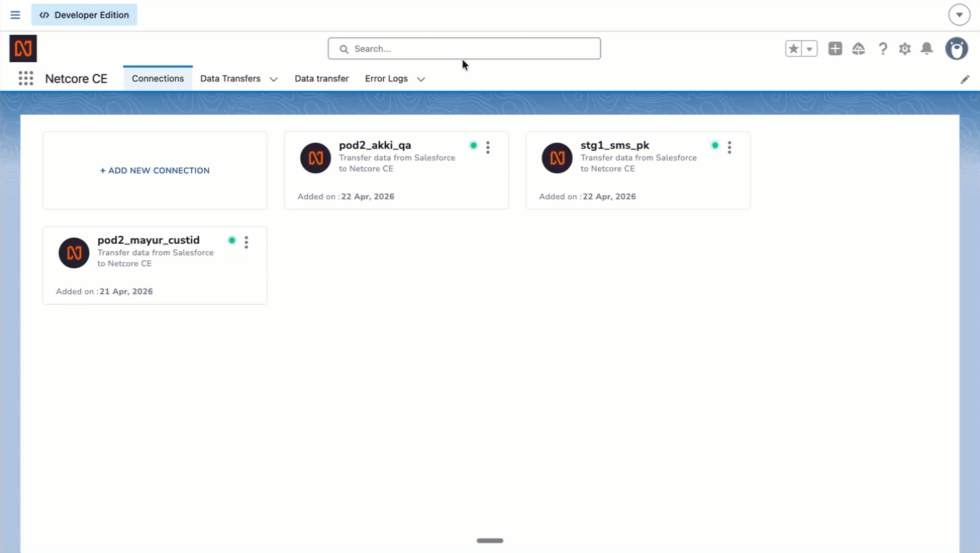The width and height of the screenshot is (980, 553).
Task: Expand the Favorites list dropdown arrow
Action: point(809,48)
